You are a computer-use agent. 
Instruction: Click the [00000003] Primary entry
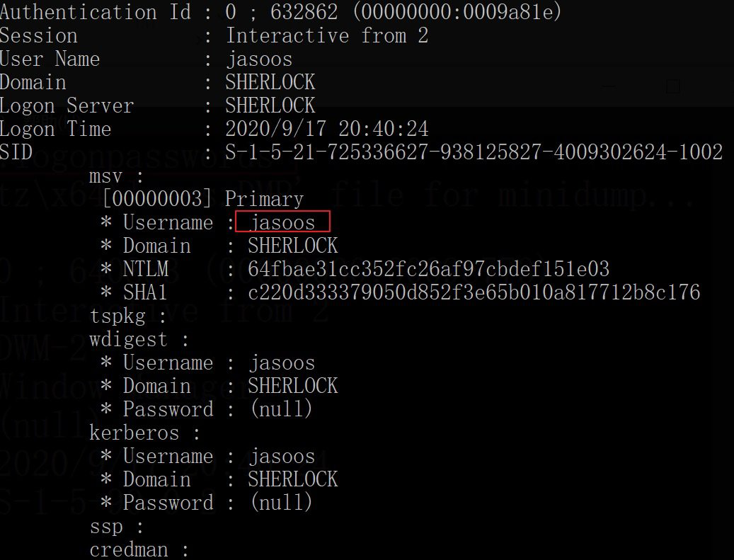tap(202, 199)
